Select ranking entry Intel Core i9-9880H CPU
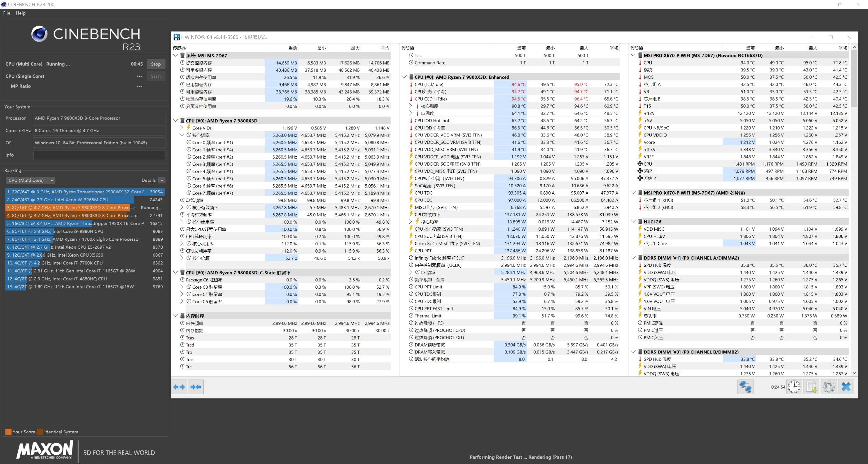Viewport: 868px width, 464px height. (85, 231)
